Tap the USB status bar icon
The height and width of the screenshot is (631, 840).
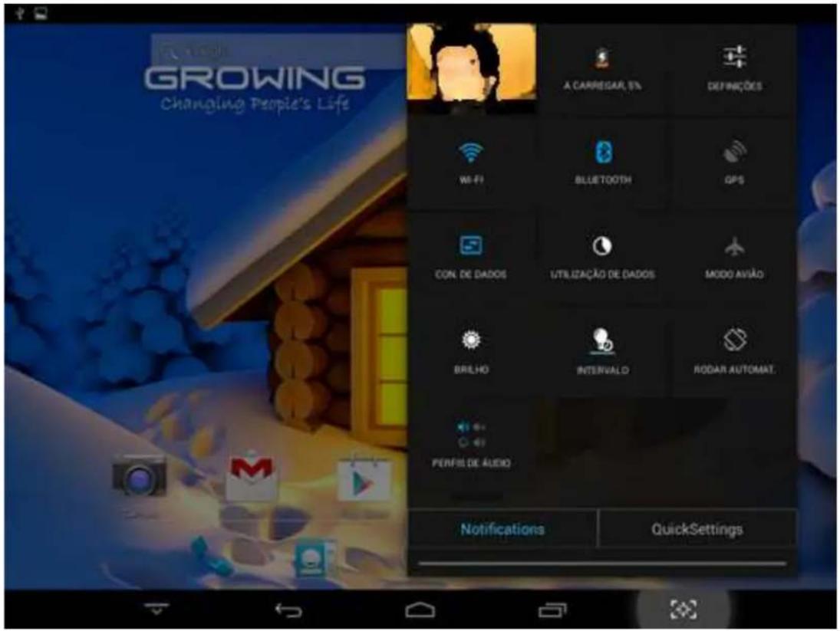pos(20,13)
